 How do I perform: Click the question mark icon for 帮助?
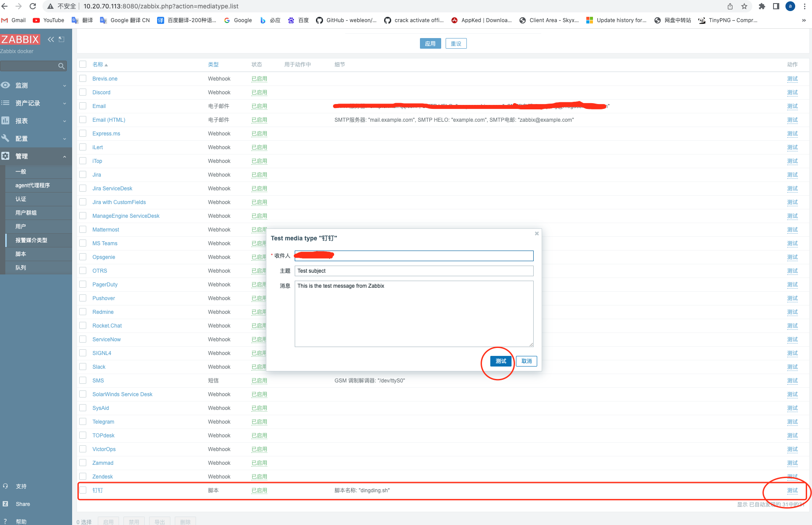pos(5,521)
